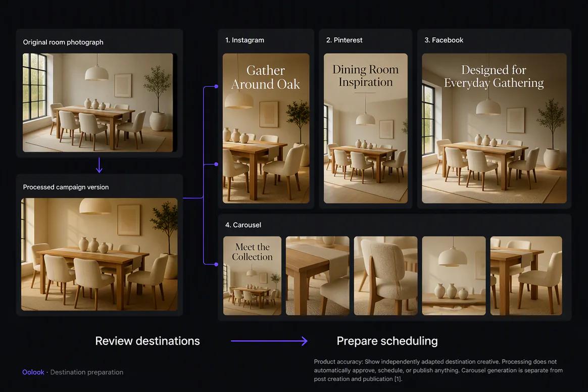Select the Instagram 'Gather Around Oak' creative
The width and height of the screenshot is (588, 392).
coord(266,128)
